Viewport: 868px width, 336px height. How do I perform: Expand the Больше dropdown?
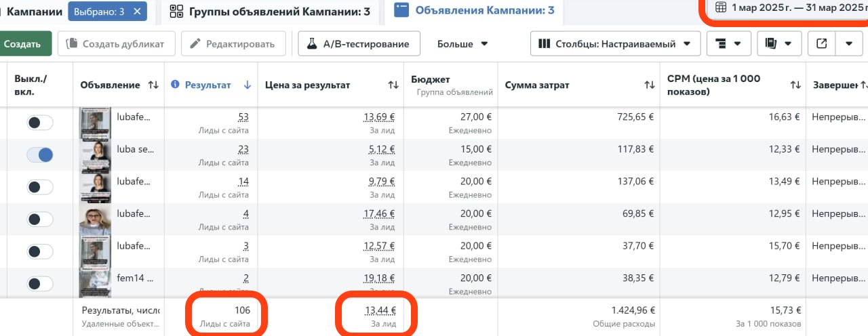point(462,43)
